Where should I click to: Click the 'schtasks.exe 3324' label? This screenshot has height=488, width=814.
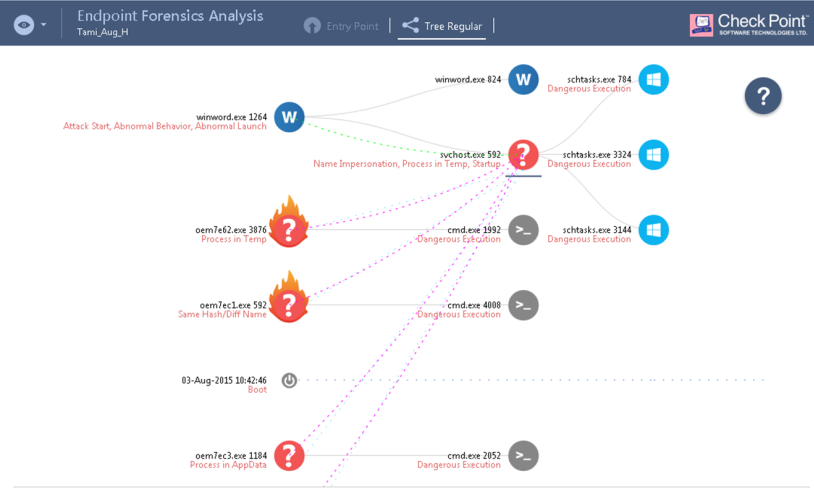click(597, 155)
